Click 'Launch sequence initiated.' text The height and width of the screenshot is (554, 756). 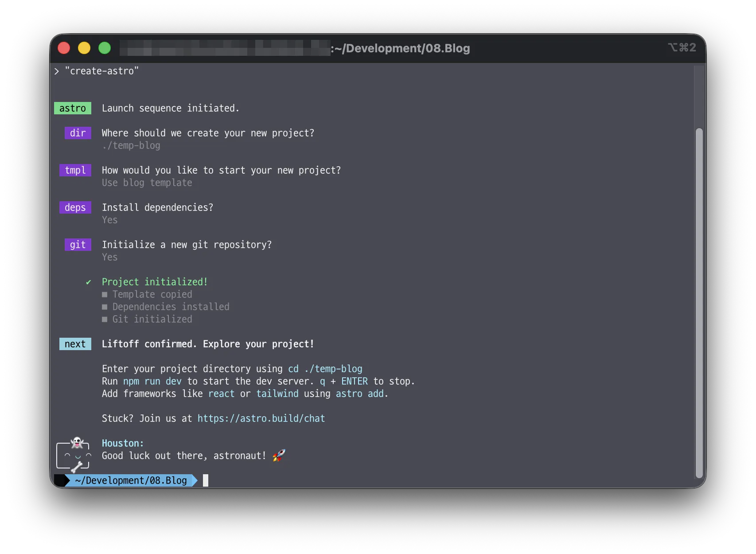tap(171, 108)
